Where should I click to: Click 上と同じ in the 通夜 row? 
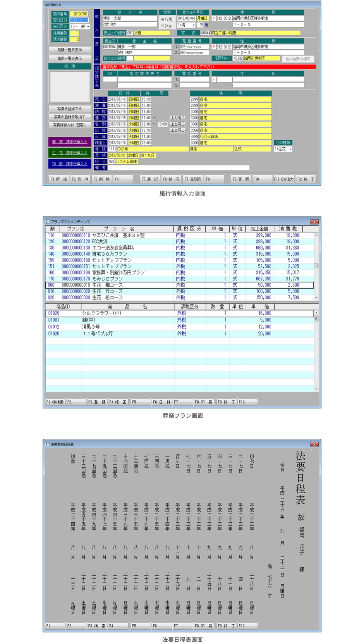[x=178, y=118]
